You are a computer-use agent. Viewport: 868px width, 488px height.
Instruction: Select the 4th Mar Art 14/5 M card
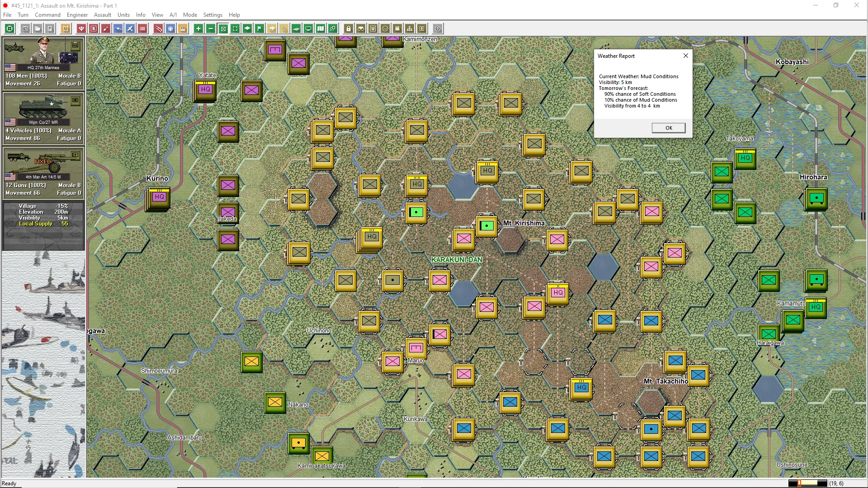pos(43,172)
